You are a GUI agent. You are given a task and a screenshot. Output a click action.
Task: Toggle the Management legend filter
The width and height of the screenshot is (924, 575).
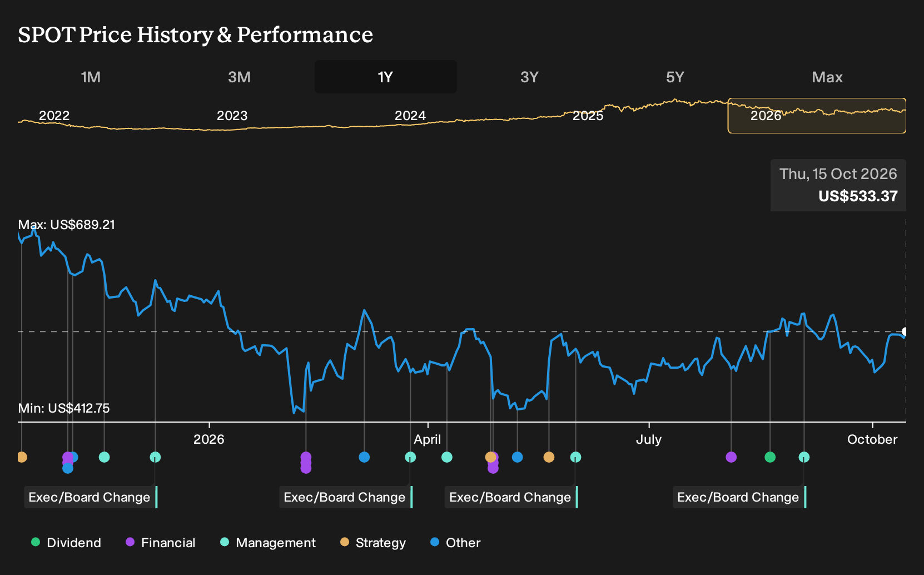[268, 542]
